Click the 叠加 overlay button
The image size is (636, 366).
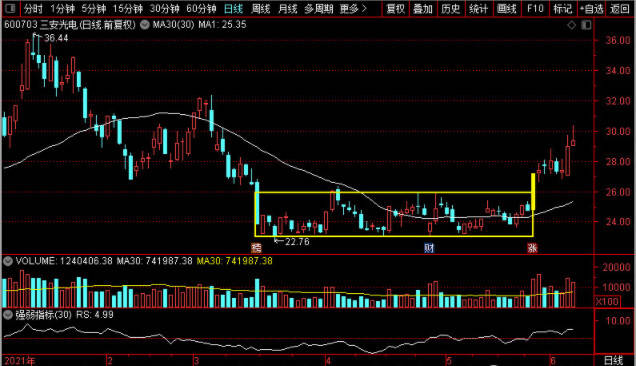(423, 9)
